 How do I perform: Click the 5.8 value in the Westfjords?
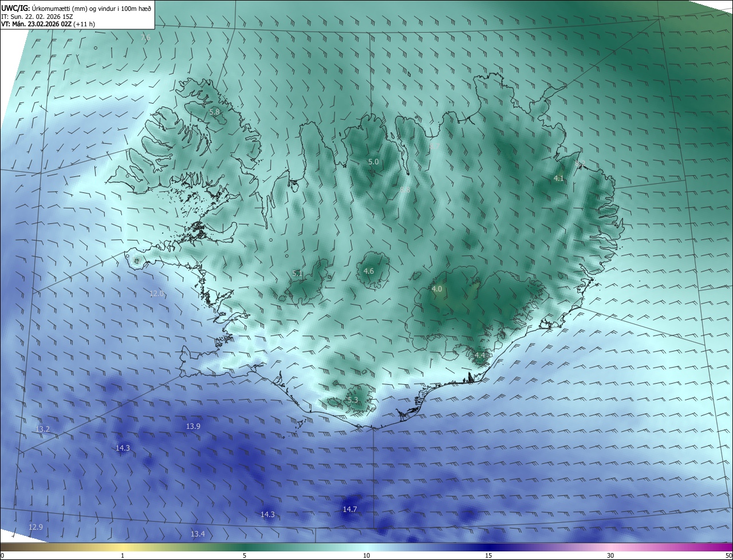[215, 112]
